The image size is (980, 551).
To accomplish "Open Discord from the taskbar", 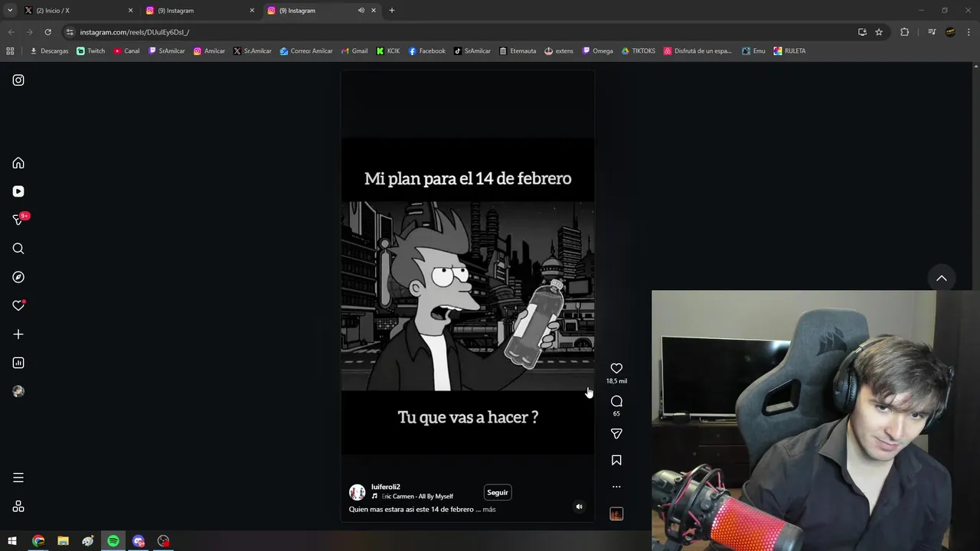I will (x=139, y=541).
